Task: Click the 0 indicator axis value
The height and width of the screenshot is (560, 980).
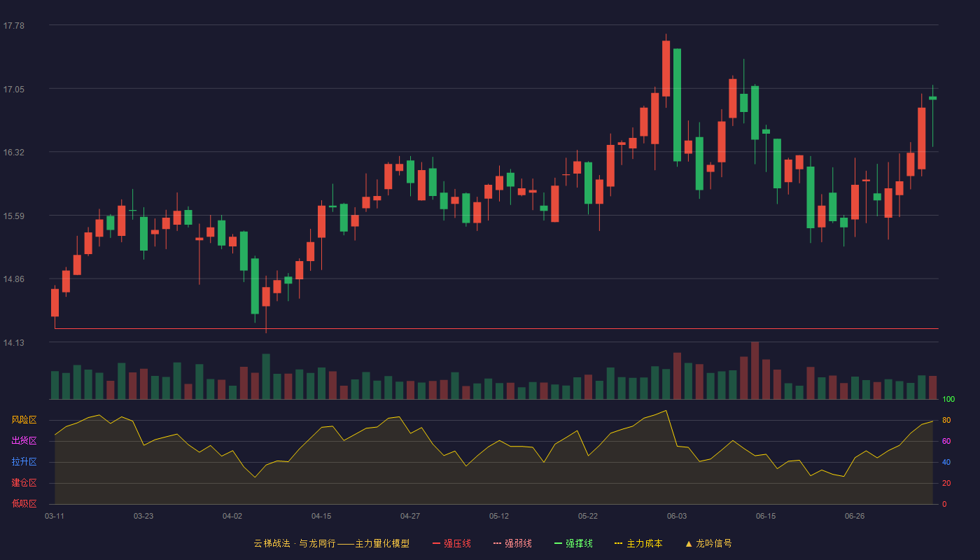Action: coord(944,504)
